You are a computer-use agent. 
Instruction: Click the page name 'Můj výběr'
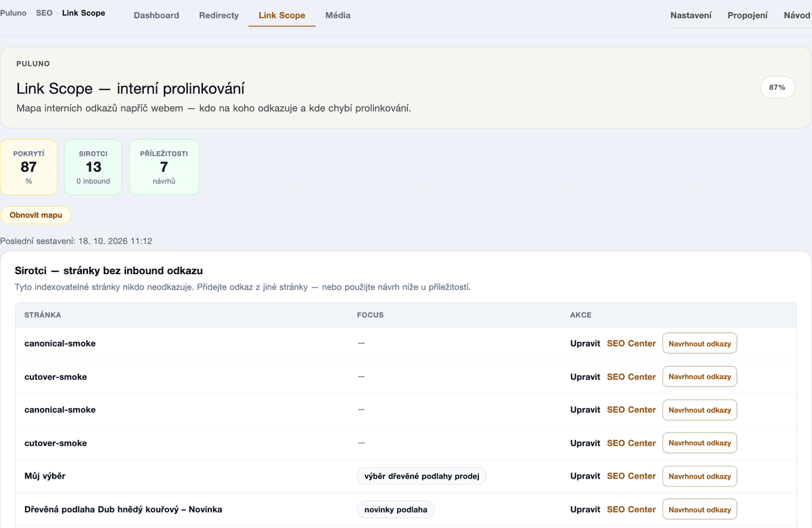(x=45, y=476)
